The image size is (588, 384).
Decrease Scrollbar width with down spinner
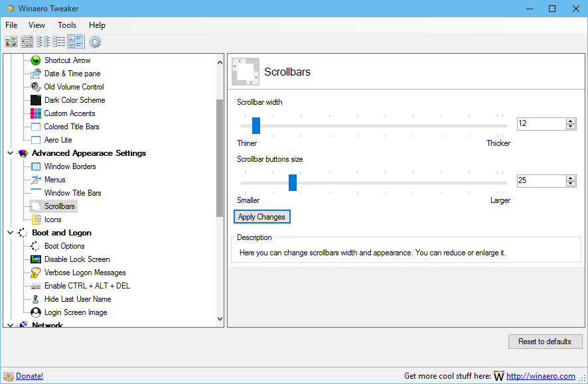[x=571, y=127]
